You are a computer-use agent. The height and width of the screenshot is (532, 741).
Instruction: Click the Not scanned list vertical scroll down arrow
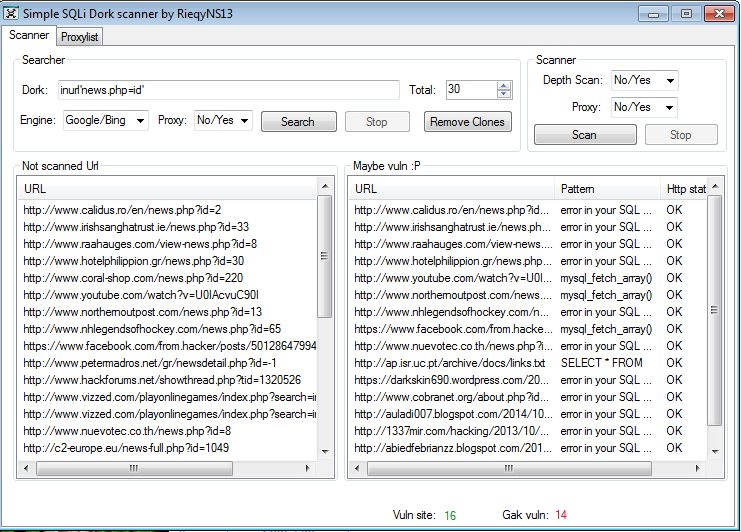(x=325, y=452)
